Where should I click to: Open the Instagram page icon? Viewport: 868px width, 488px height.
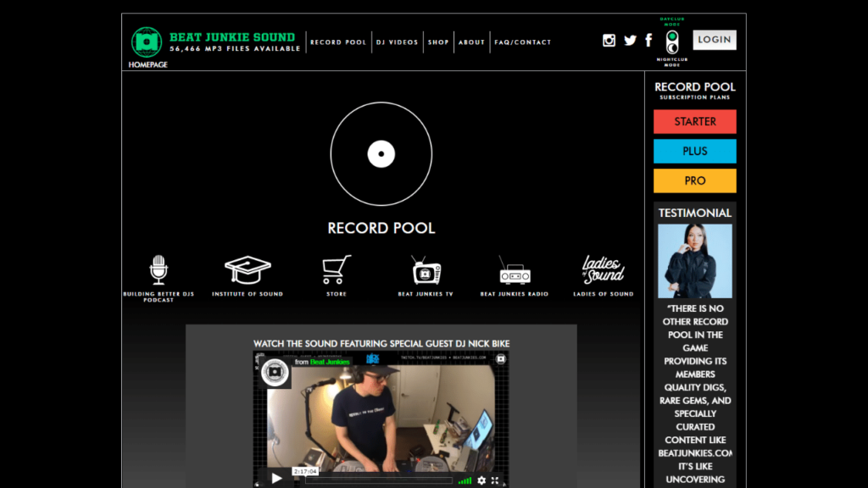(x=609, y=41)
